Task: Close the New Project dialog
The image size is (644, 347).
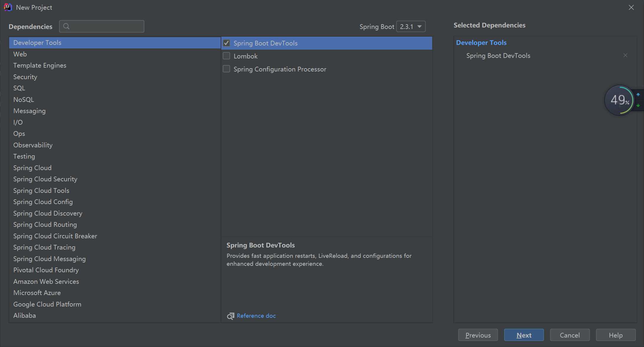Action: [631, 7]
